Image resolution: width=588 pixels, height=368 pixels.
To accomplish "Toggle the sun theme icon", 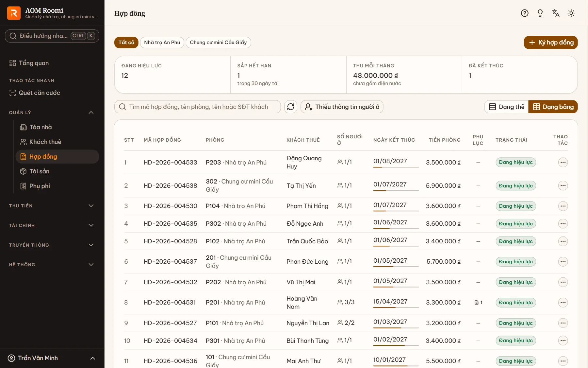I will point(571,13).
